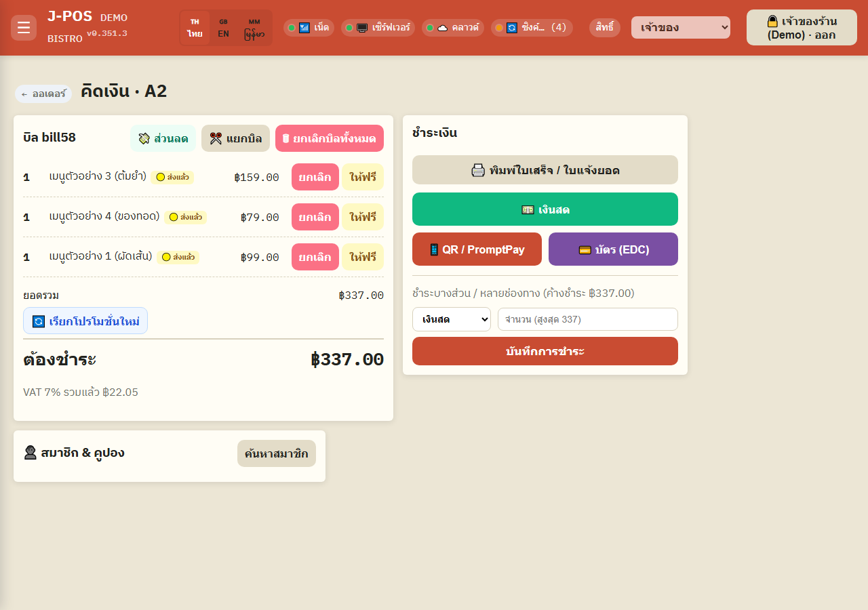Image resolution: width=868 pixels, height=610 pixels.
Task: Open the hamburger menu
Action: [x=24, y=28]
